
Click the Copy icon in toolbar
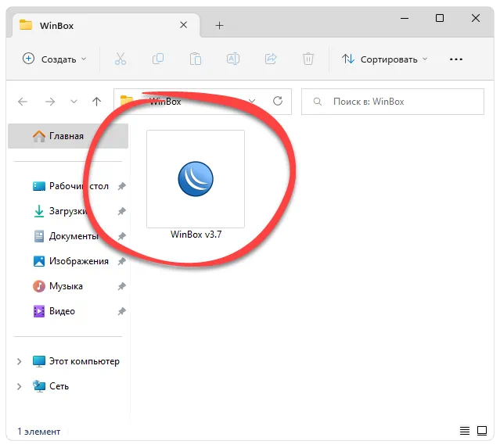click(x=158, y=59)
